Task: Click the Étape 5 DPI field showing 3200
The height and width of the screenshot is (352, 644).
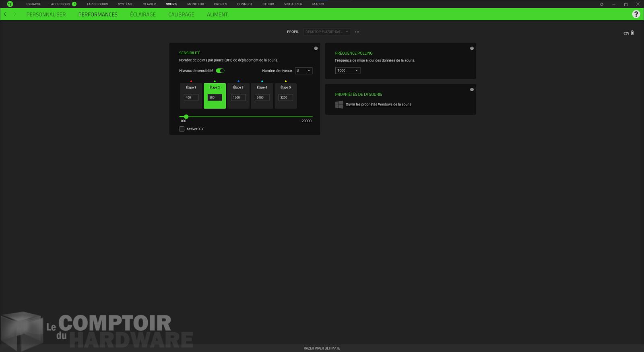Action: tap(286, 97)
